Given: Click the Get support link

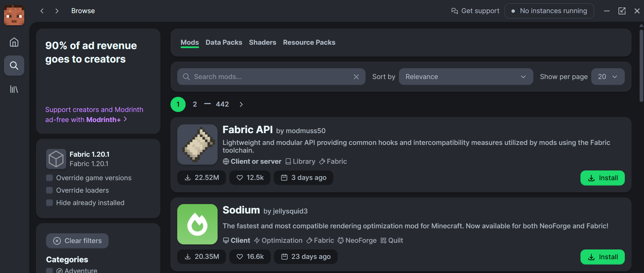Looking at the screenshot, I should (x=475, y=11).
